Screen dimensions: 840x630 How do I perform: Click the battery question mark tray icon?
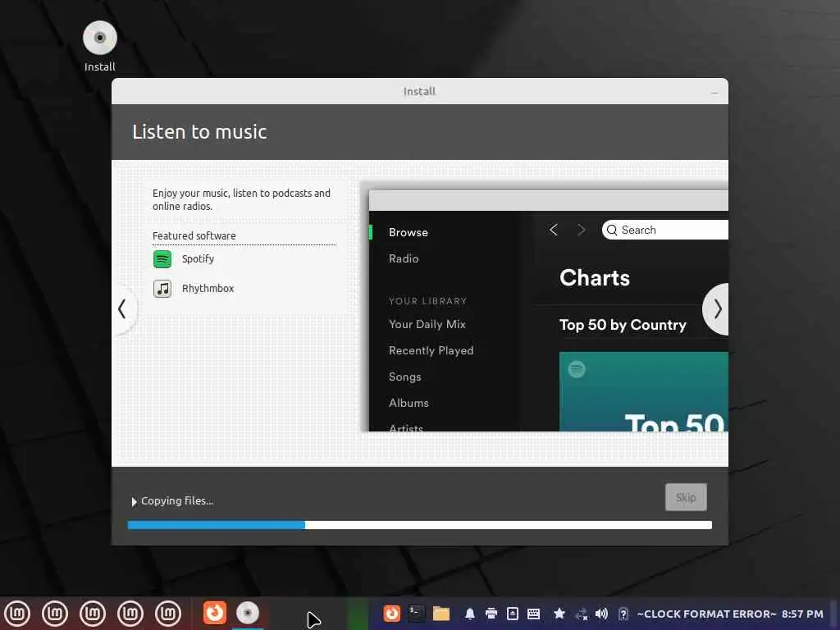[x=623, y=614]
